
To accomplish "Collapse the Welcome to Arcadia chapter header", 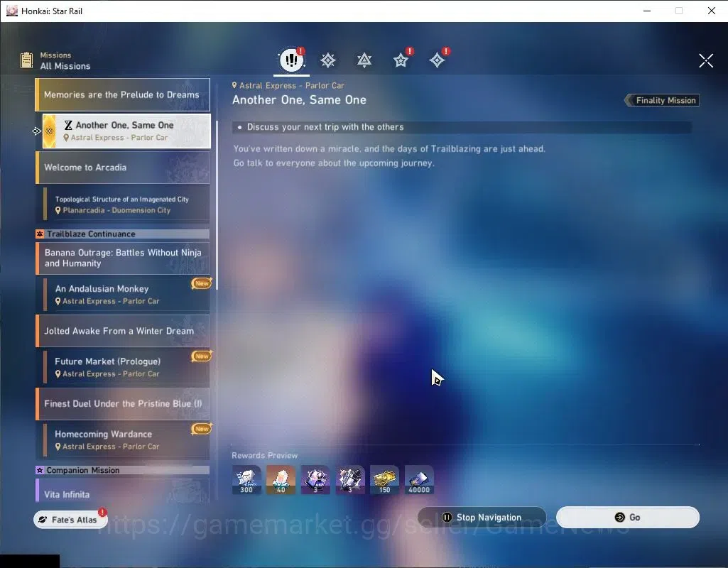I will tap(123, 168).
